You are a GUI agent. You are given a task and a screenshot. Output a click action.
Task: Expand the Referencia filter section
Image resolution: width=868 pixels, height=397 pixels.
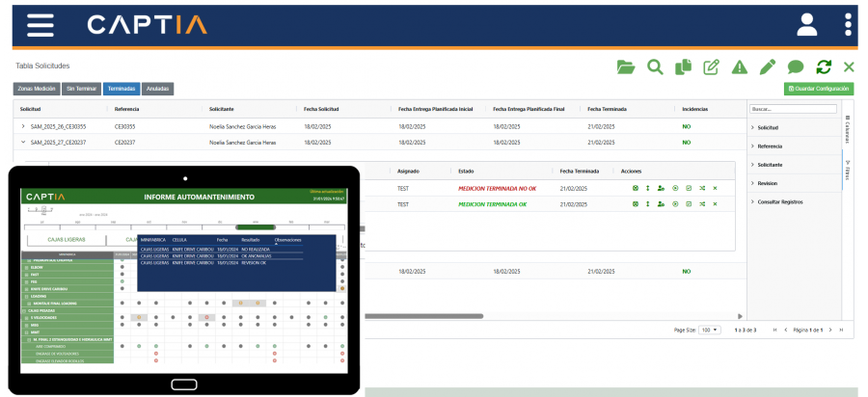pyautogui.click(x=753, y=146)
